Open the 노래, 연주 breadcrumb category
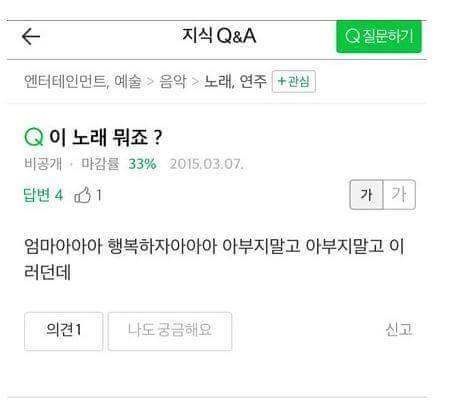The image size is (465, 415). click(x=236, y=81)
